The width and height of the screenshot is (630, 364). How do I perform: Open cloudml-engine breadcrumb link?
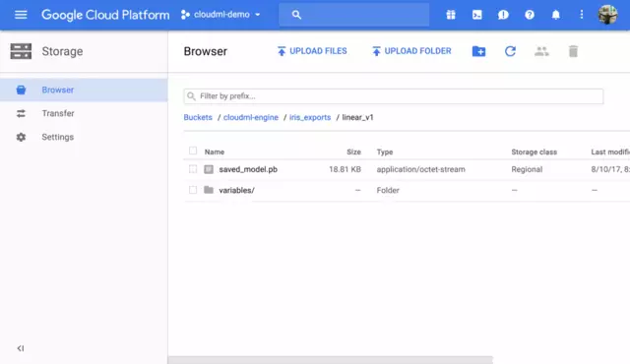251,118
